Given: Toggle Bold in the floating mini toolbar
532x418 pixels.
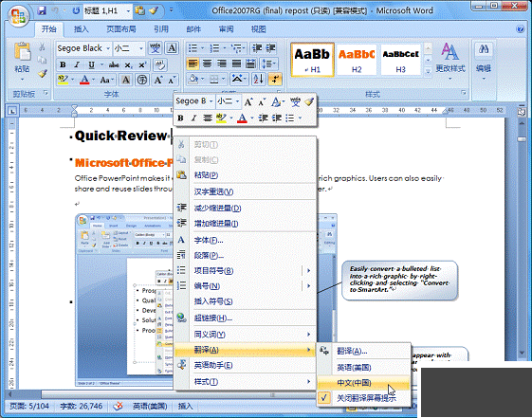Looking at the screenshot, I should pyautogui.click(x=180, y=118).
